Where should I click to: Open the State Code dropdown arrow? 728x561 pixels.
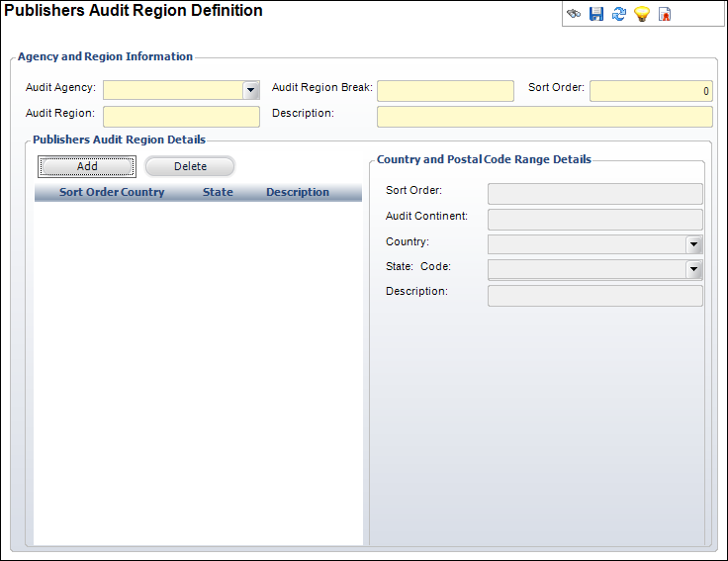point(693,269)
